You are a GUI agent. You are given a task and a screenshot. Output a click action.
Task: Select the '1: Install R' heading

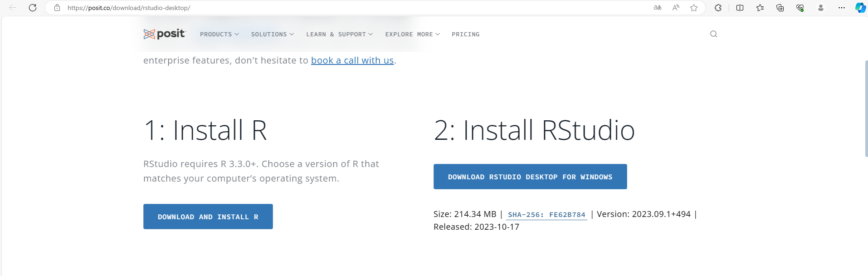coord(205,130)
